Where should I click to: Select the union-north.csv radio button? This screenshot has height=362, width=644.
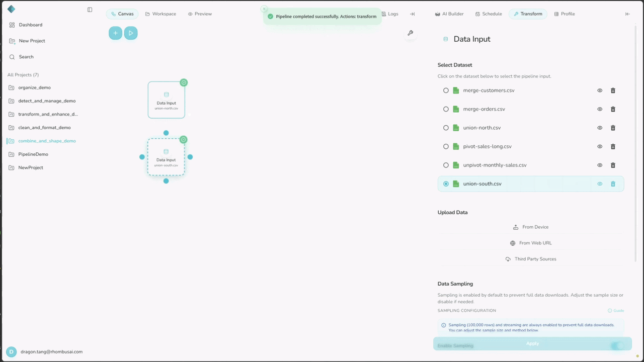[x=446, y=128]
